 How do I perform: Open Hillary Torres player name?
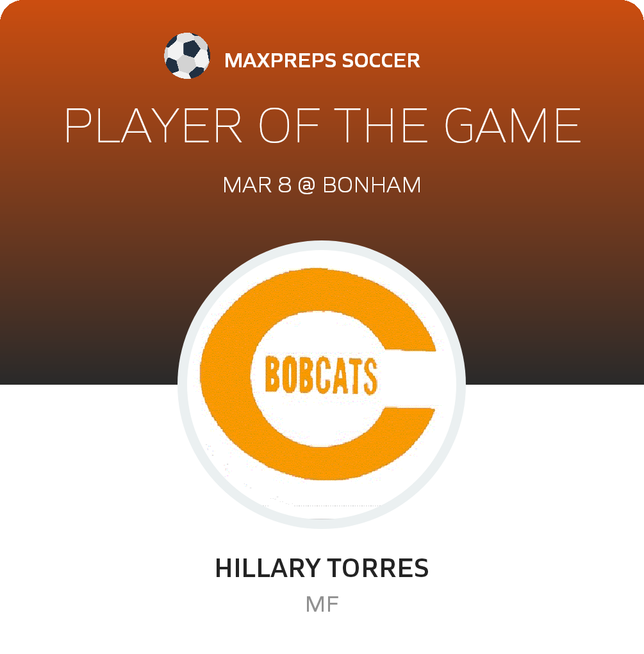(x=322, y=569)
